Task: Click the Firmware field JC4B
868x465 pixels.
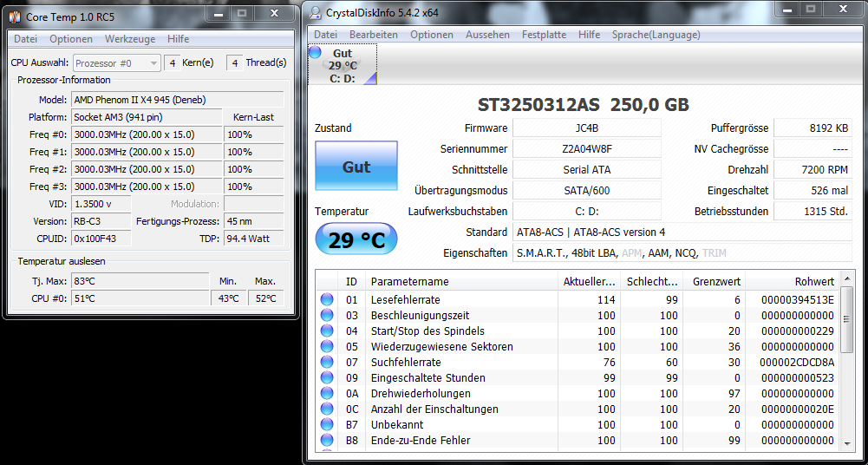Action: pyautogui.click(x=587, y=128)
